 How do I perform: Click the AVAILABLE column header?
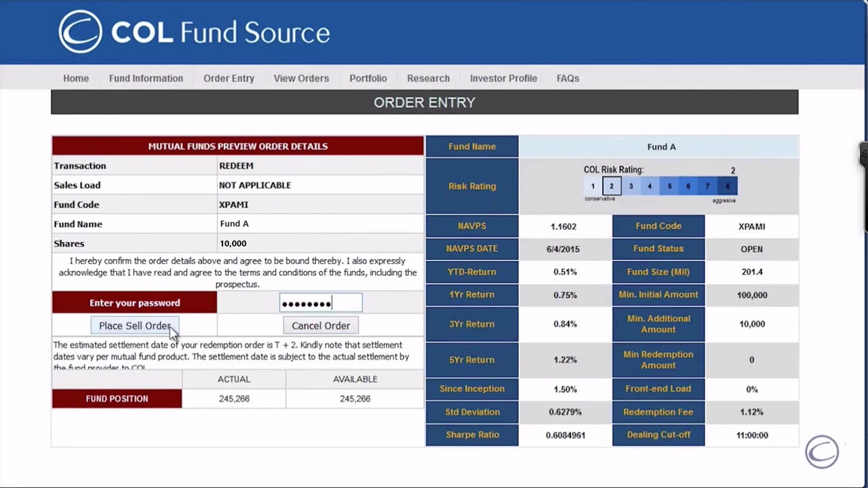point(355,380)
